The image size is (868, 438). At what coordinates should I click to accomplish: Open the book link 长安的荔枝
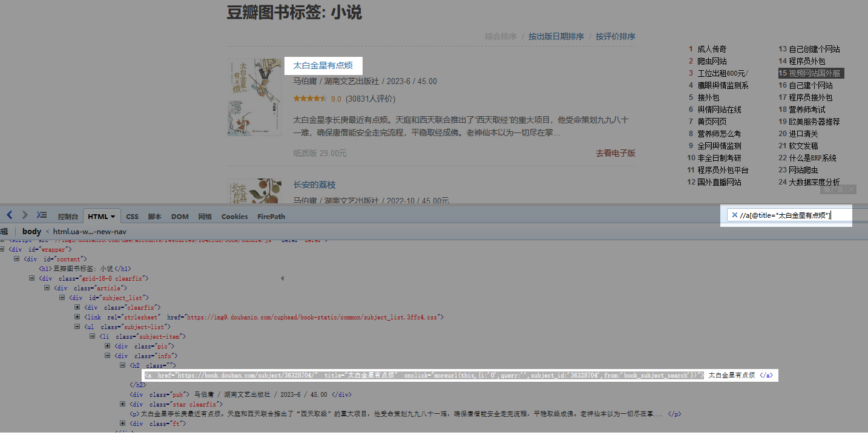pyautogui.click(x=314, y=185)
